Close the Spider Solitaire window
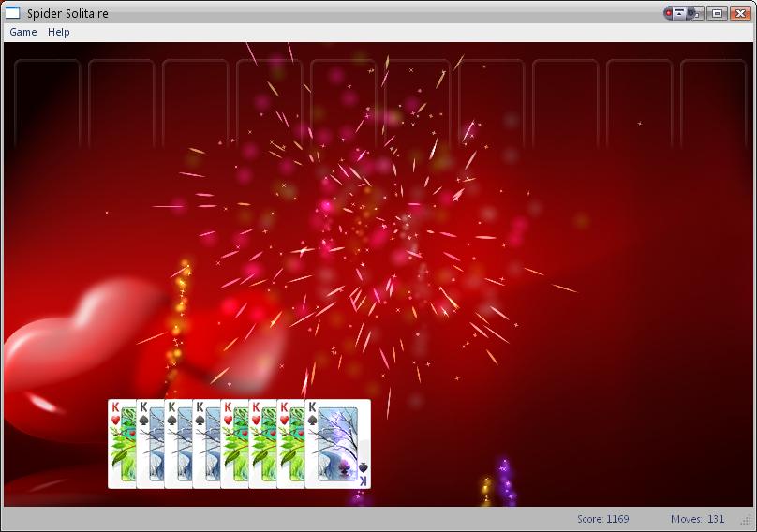Image resolution: width=757 pixels, height=532 pixels. [x=740, y=13]
